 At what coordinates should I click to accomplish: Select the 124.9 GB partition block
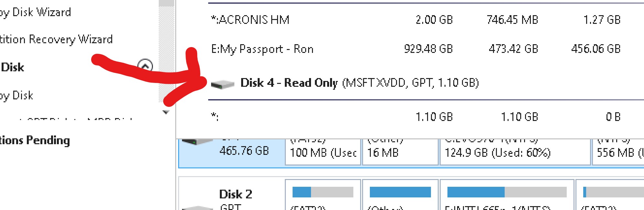[515, 153]
